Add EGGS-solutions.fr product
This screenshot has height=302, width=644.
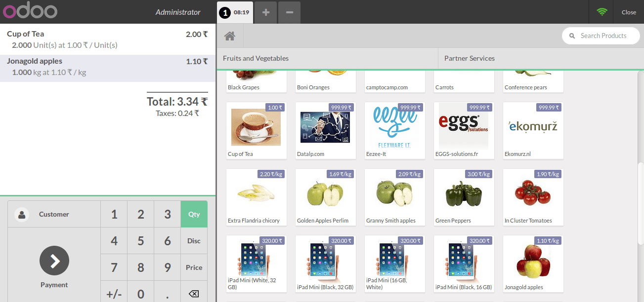click(x=464, y=131)
